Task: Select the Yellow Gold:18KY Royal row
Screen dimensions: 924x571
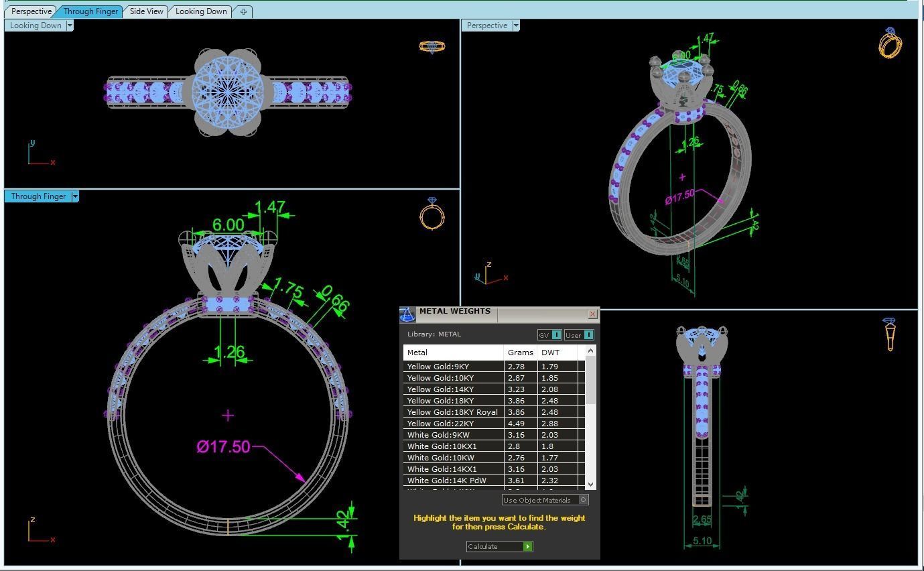Action: (494, 412)
